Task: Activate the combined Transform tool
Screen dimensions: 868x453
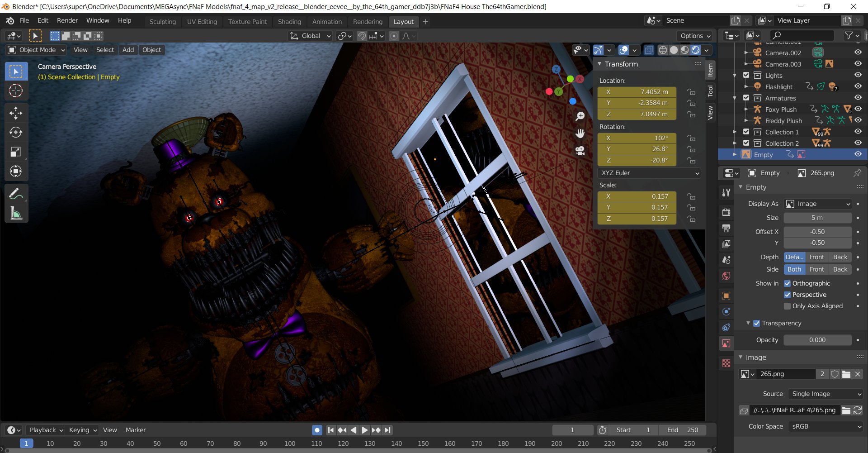Action: pyautogui.click(x=16, y=171)
